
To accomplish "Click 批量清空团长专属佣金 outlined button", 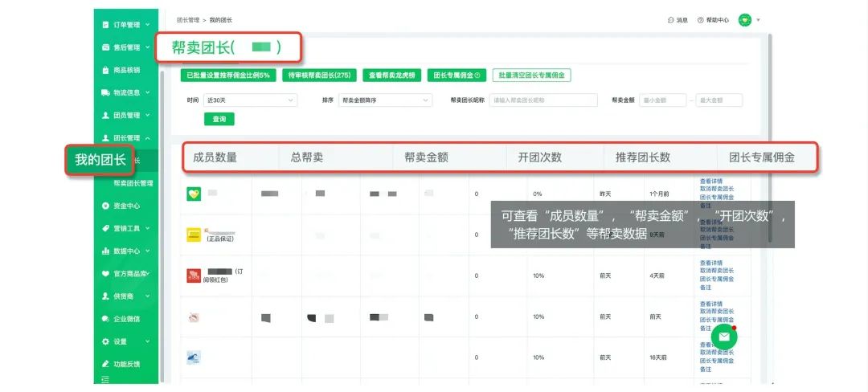I will 531,75.
